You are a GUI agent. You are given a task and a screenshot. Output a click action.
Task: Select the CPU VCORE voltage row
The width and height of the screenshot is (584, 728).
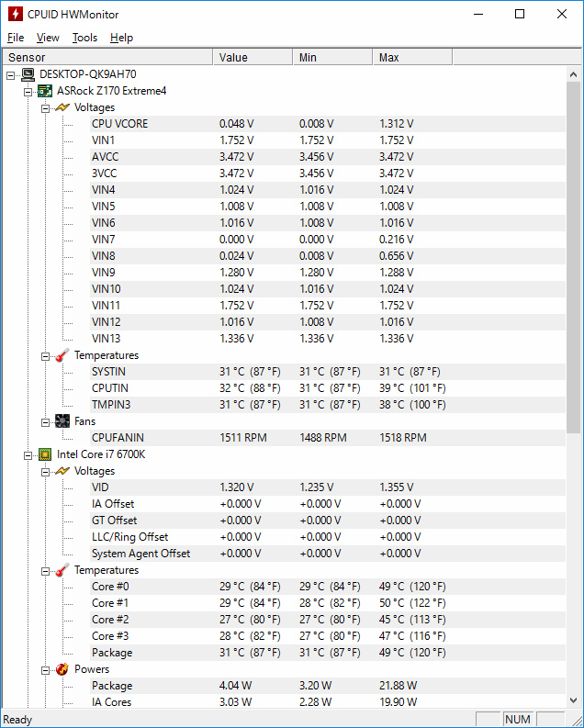click(119, 124)
